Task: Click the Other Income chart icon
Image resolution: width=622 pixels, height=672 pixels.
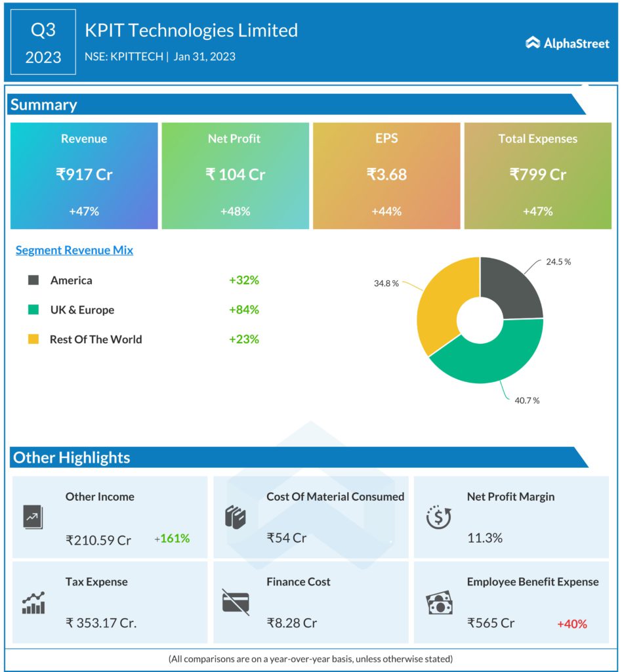Action: pos(32,518)
